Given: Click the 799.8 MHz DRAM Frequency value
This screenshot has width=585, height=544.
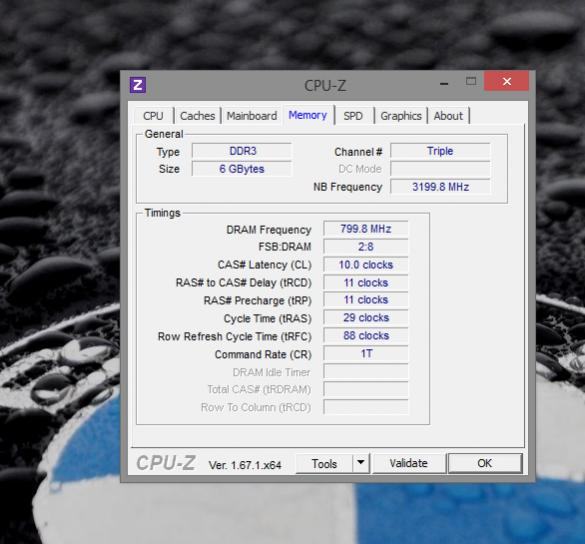Looking at the screenshot, I should [x=366, y=229].
